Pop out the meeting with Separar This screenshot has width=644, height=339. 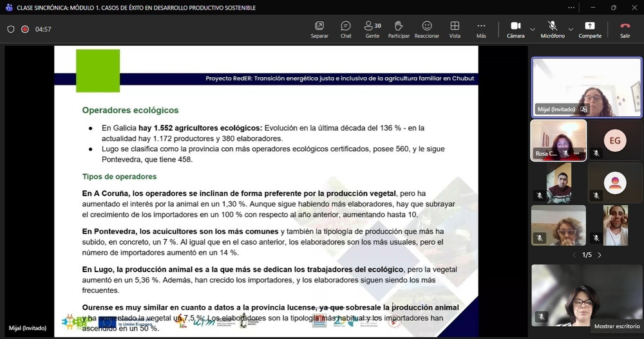[x=319, y=29]
